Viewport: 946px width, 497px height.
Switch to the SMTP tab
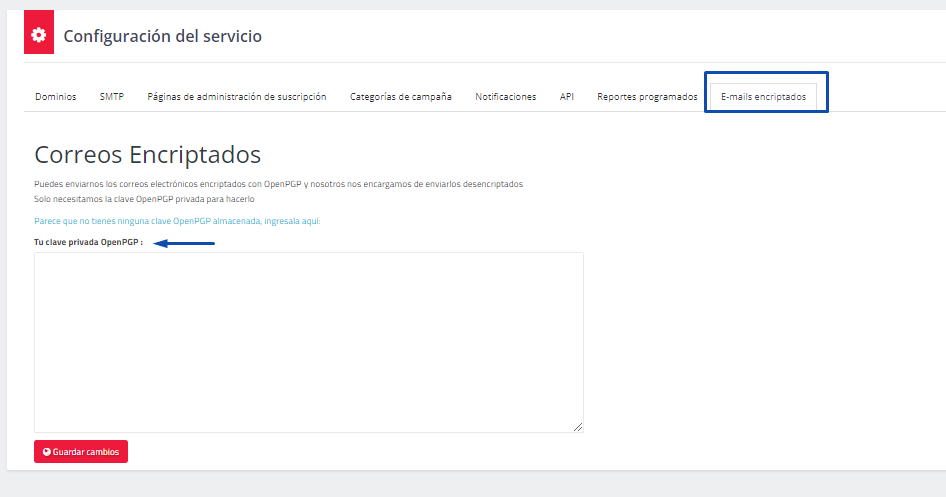pyautogui.click(x=111, y=97)
